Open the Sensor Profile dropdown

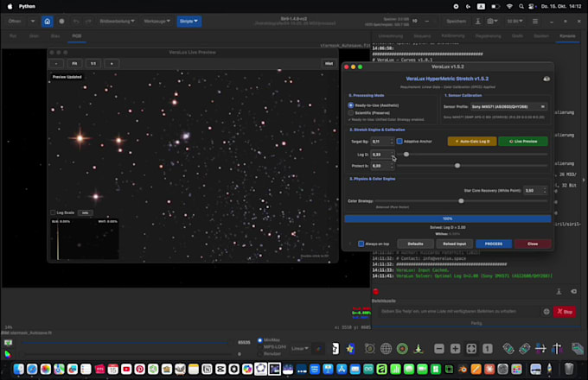508,107
